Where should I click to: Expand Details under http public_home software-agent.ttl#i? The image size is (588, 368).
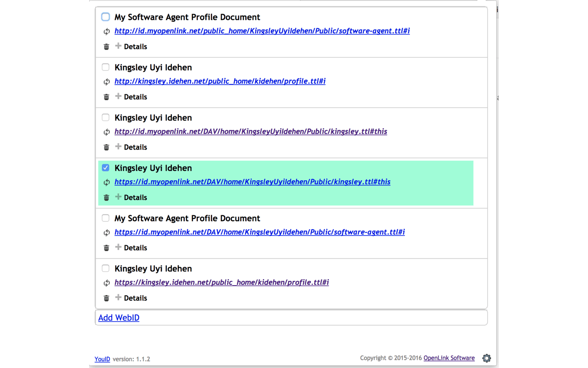click(131, 46)
